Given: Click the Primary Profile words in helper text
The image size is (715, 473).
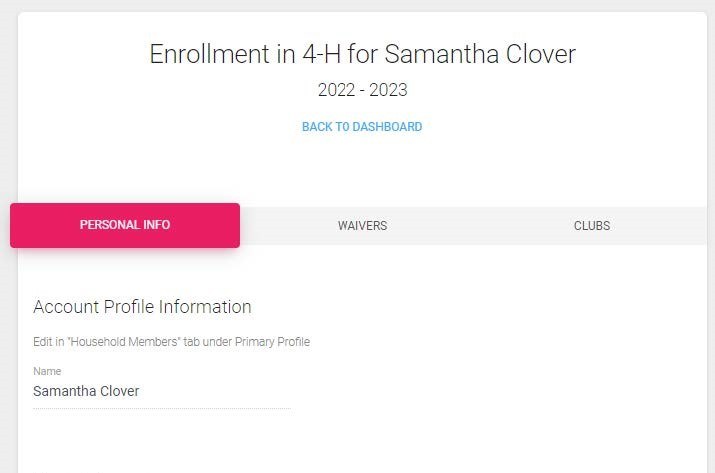Looking at the screenshot, I should pos(272,342).
